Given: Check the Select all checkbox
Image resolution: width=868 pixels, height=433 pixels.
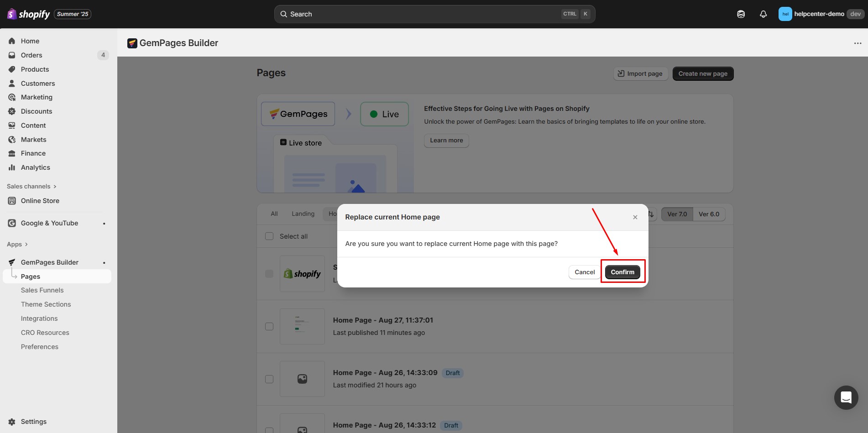Looking at the screenshot, I should [x=269, y=236].
